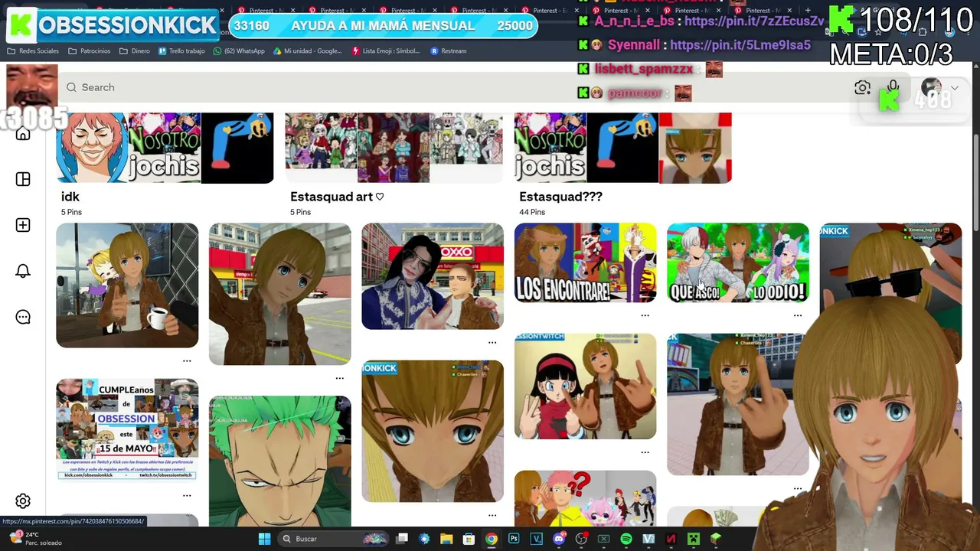Image resolution: width=980 pixels, height=551 pixels.
Task: Open the pin with the coffee cup
Action: 127,285
